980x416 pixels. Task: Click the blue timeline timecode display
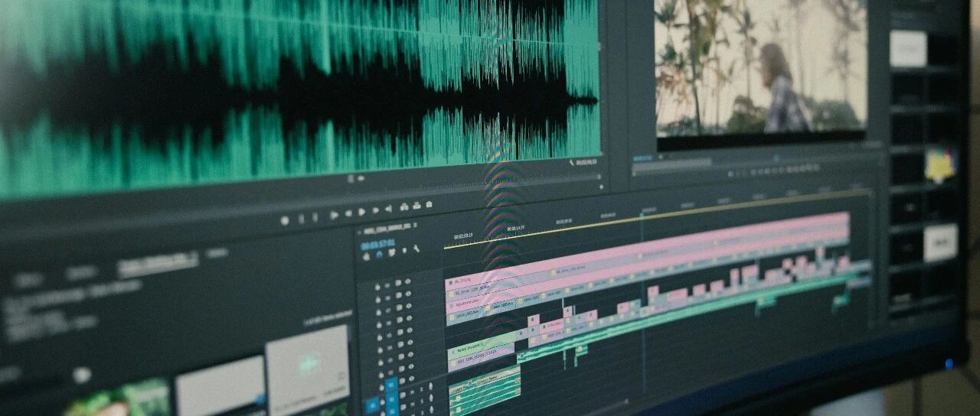(377, 246)
